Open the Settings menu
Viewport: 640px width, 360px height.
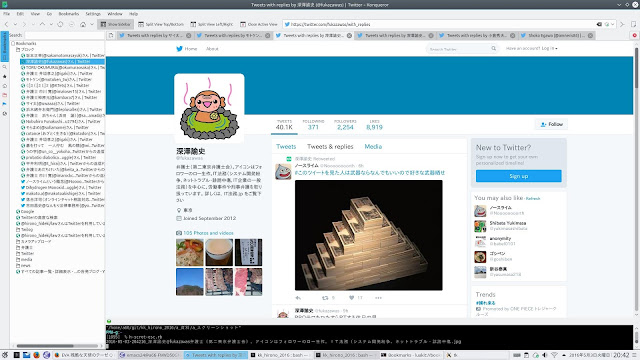pos(93,14)
